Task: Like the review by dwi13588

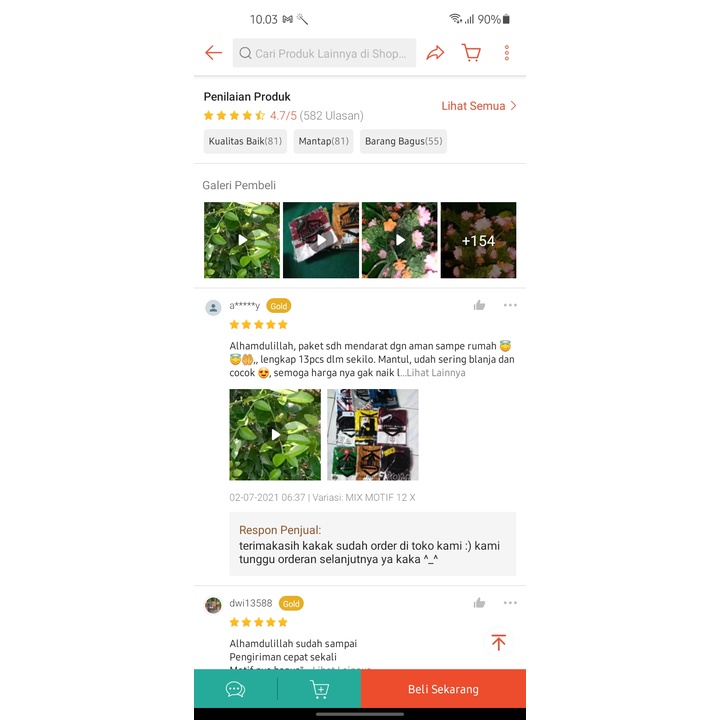Action: 479,602
